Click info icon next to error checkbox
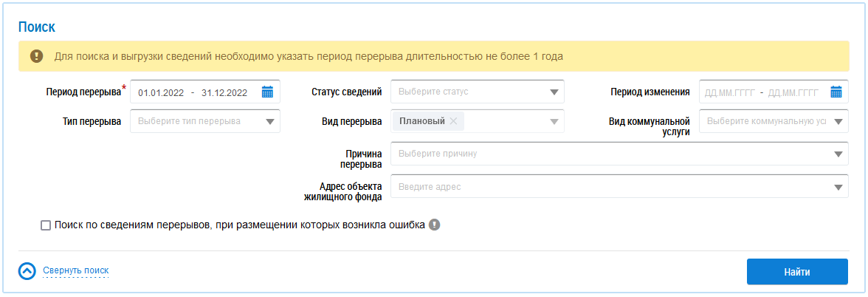This screenshot has width=868, height=297. [x=435, y=225]
